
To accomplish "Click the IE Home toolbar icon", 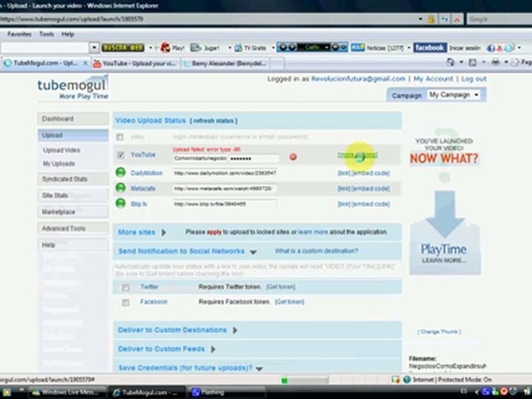I will coord(451,63).
